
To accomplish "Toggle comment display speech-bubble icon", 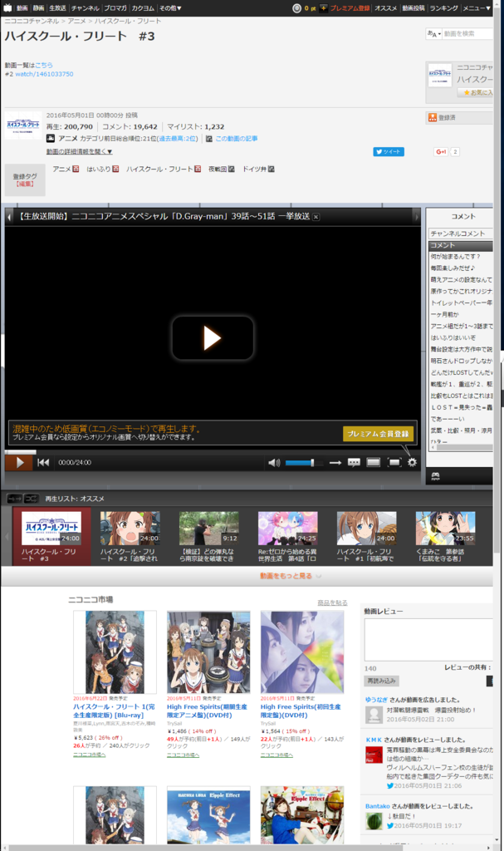I will point(354,462).
